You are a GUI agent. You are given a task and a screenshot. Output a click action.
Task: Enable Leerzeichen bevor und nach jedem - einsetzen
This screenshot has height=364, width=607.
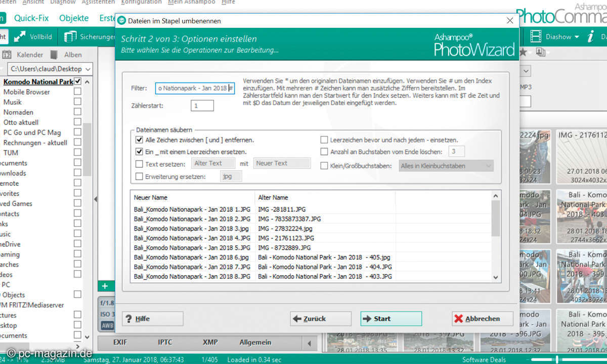[324, 140]
